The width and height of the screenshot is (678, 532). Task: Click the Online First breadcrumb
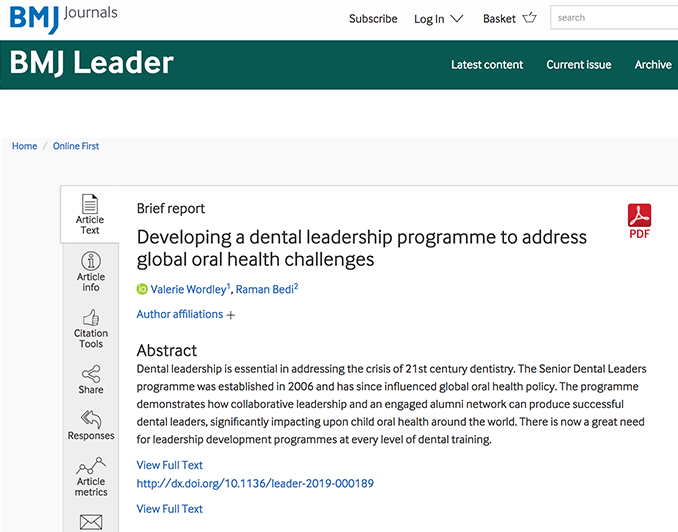[76, 146]
